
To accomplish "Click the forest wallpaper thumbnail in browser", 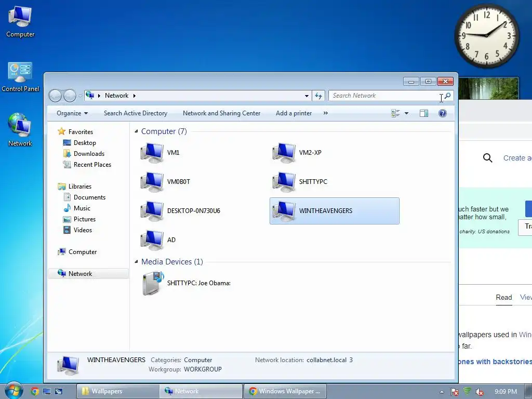I will pyautogui.click(x=488, y=88).
